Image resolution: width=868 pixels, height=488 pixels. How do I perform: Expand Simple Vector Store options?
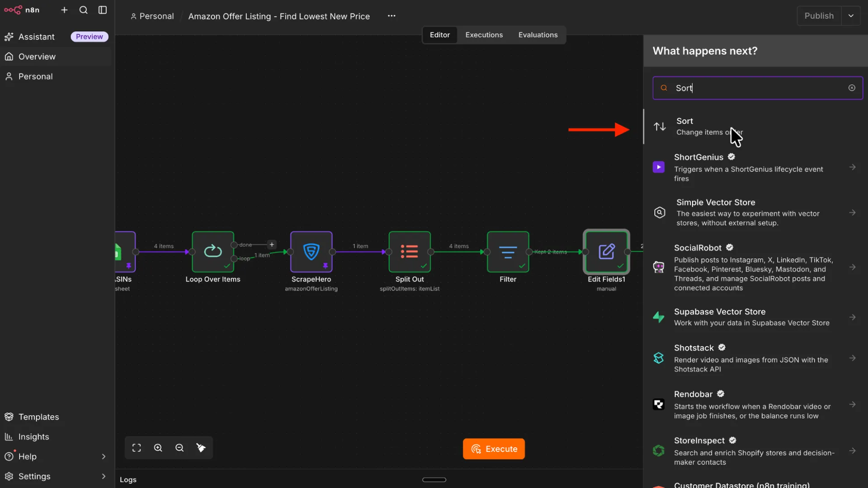pyautogui.click(x=852, y=212)
